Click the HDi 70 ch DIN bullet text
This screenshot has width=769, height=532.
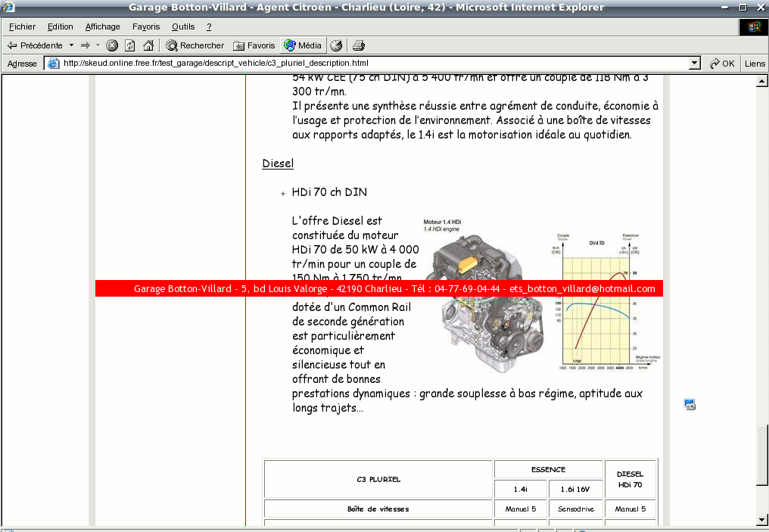point(329,192)
